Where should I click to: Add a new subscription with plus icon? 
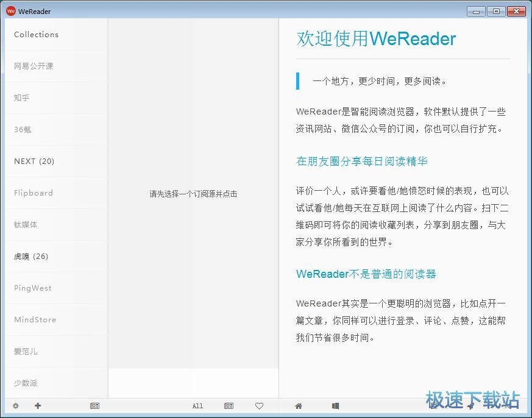point(38,405)
